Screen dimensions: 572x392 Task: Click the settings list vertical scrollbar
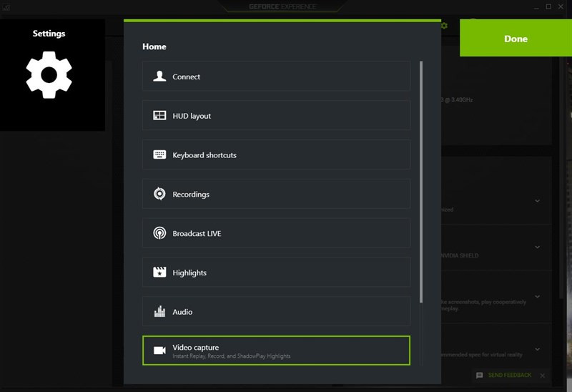click(x=421, y=182)
